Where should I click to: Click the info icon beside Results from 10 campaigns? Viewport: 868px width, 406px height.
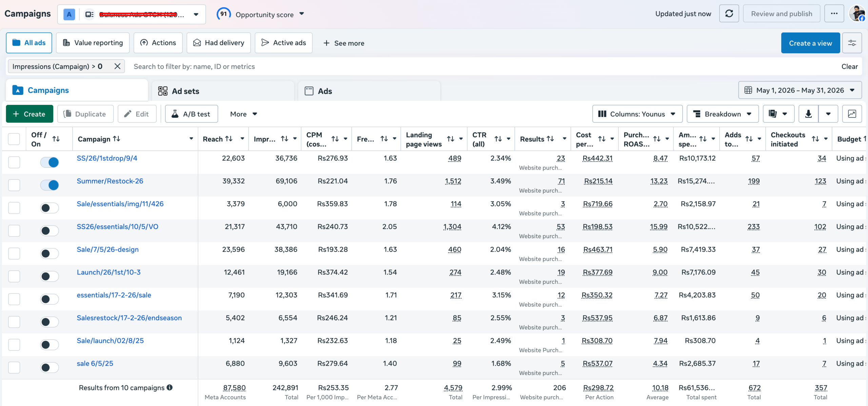[x=170, y=387]
